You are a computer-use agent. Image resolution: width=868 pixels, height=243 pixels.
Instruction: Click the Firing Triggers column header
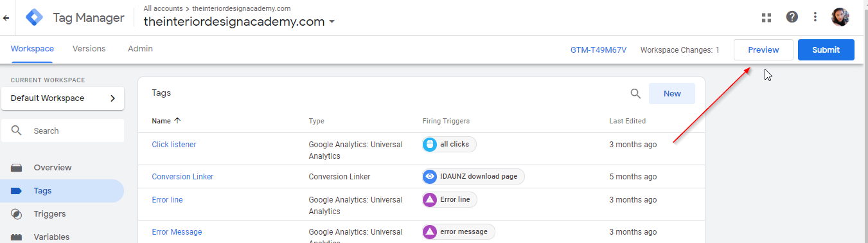(x=446, y=121)
